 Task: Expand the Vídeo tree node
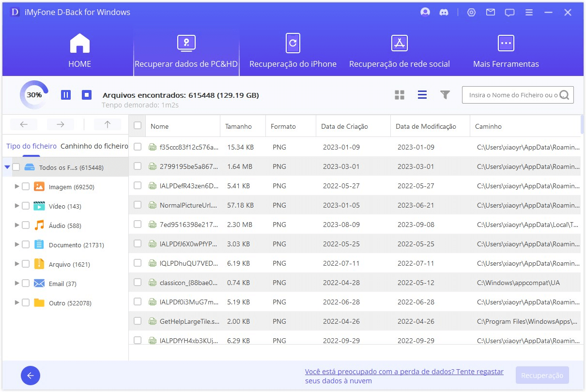tap(17, 206)
